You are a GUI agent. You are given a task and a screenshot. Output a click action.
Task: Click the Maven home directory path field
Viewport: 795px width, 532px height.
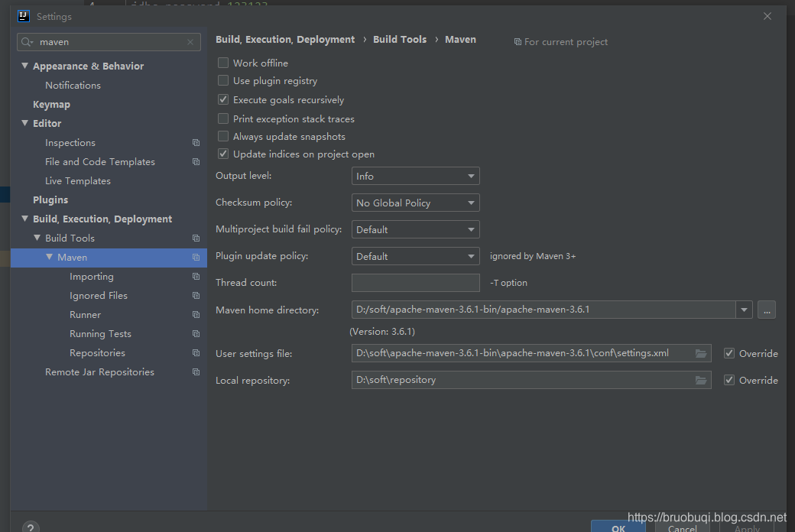coord(543,310)
